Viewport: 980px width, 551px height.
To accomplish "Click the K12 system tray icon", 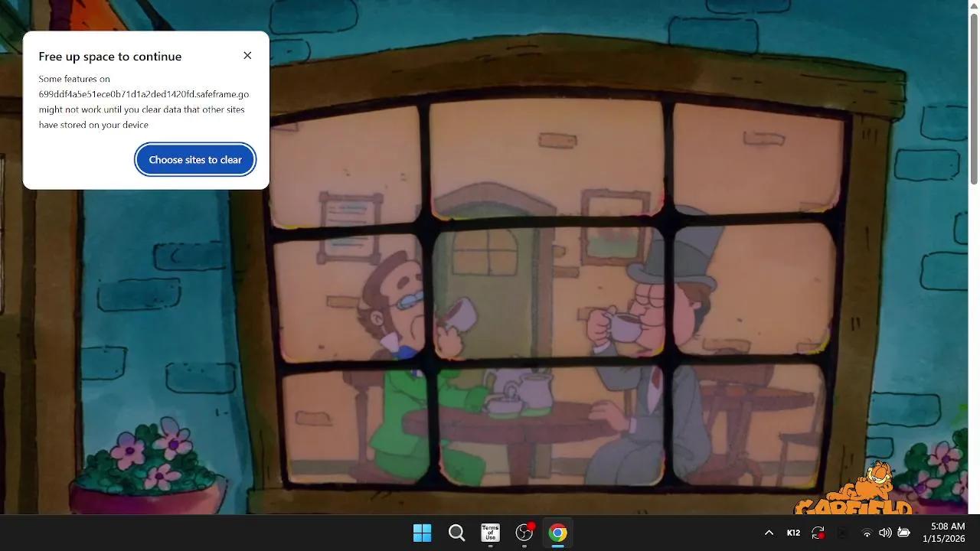I will [x=793, y=533].
